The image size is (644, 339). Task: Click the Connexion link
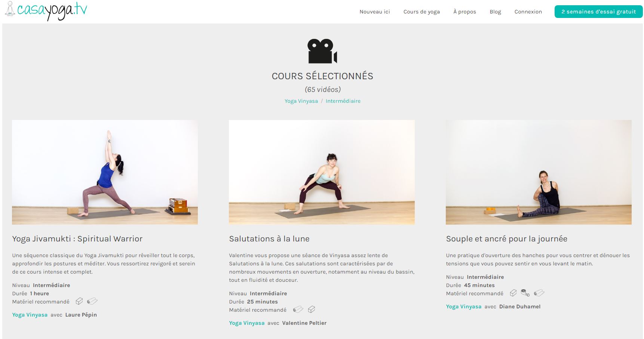(x=528, y=12)
